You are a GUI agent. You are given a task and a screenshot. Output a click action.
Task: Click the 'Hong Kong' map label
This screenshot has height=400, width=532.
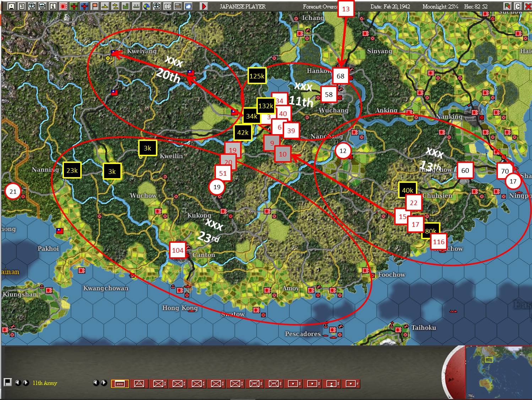point(180,308)
